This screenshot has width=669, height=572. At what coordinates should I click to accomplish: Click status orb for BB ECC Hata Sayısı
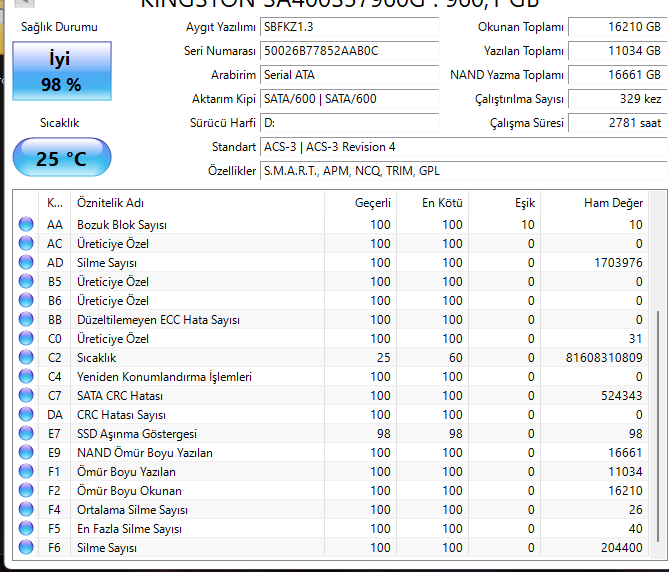click(26, 319)
